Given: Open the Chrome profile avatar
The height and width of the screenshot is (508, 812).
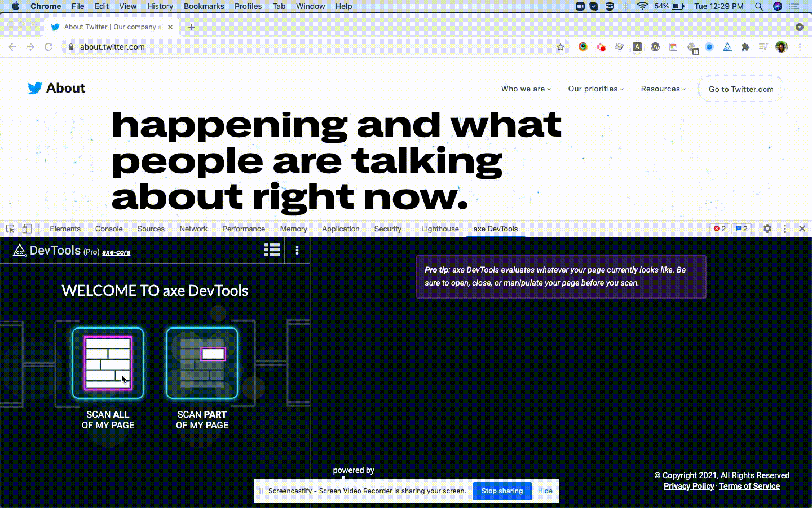Looking at the screenshot, I should pos(781,47).
